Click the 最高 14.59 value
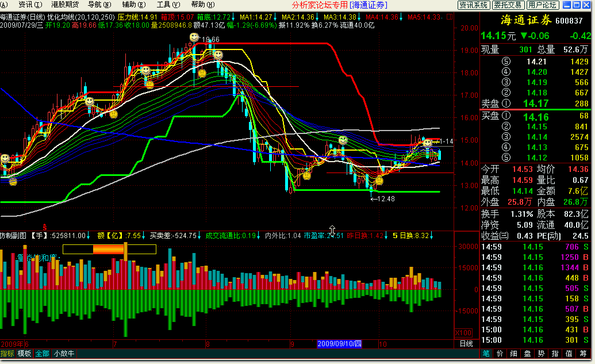The image size is (595, 364). pyautogui.click(x=523, y=180)
